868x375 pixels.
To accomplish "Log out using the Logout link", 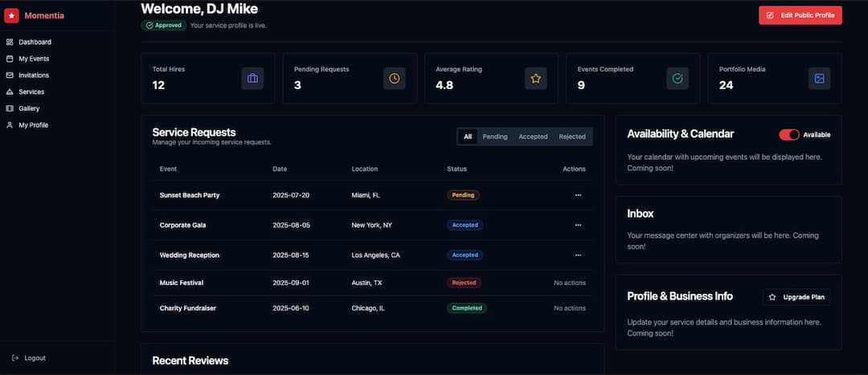I will 35,358.
